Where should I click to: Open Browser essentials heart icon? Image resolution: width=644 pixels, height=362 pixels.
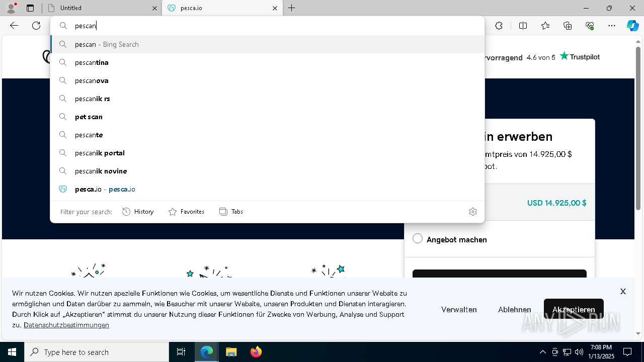point(590,26)
